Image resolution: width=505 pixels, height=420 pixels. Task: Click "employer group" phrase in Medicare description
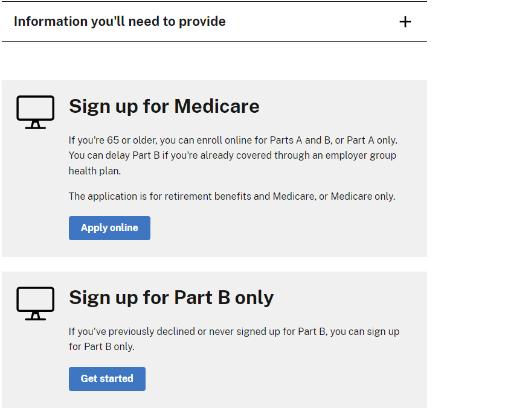point(361,156)
